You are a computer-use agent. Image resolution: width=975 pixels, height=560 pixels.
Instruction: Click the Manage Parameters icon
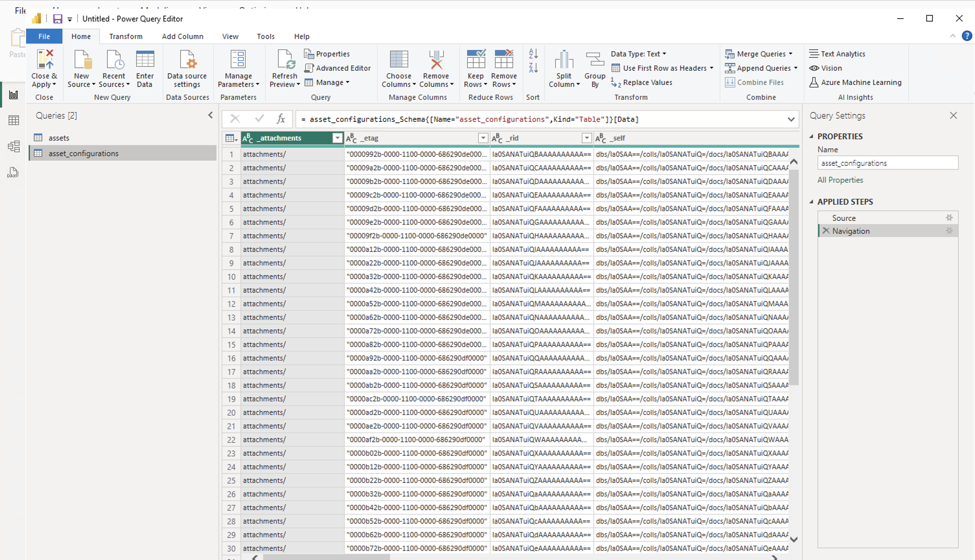pos(238,59)
